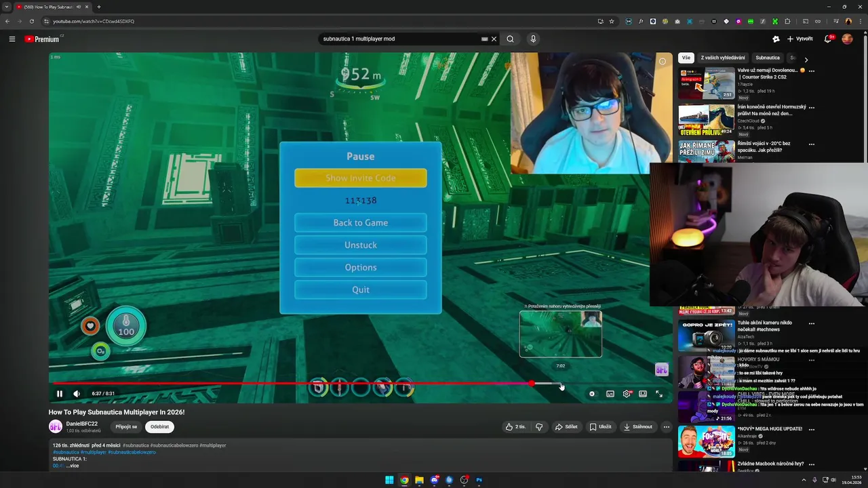
Task: Share the video via Sdílet
Action: pos(566,427)
